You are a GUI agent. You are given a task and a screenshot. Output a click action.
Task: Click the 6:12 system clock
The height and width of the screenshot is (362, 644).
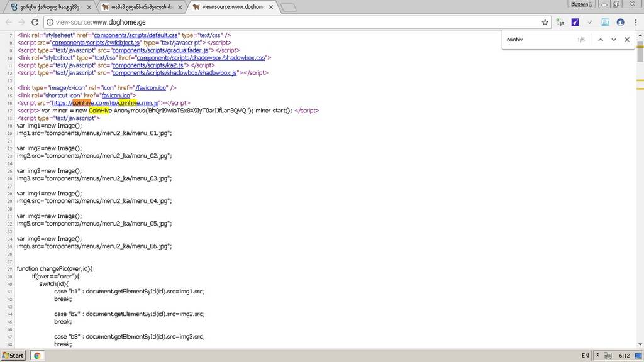coord(625,356)
